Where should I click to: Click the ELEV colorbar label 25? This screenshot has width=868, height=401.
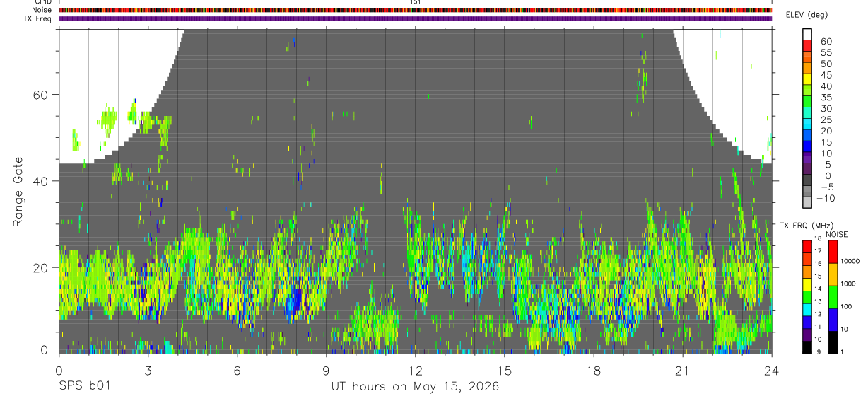(826, 120)
